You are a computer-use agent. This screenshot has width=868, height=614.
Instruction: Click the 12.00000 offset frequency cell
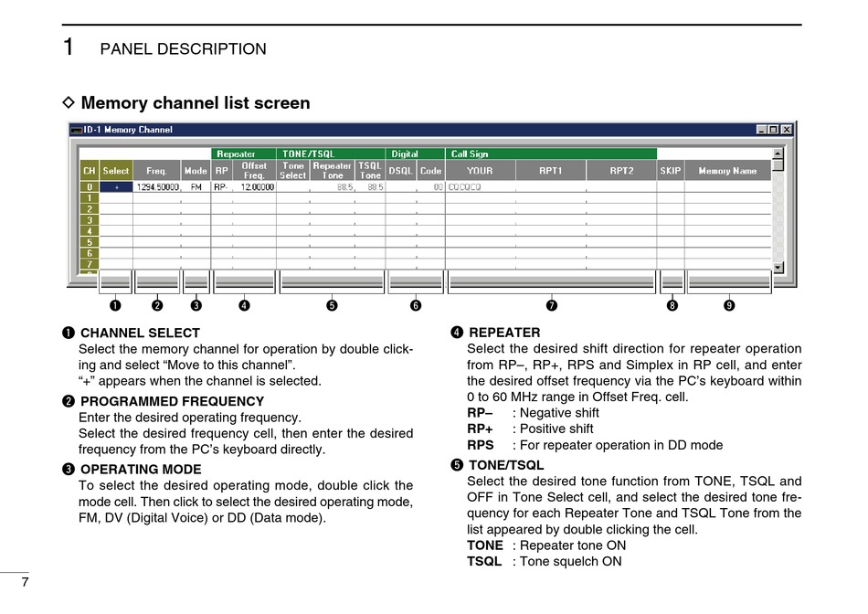click(x=254, y=186)
